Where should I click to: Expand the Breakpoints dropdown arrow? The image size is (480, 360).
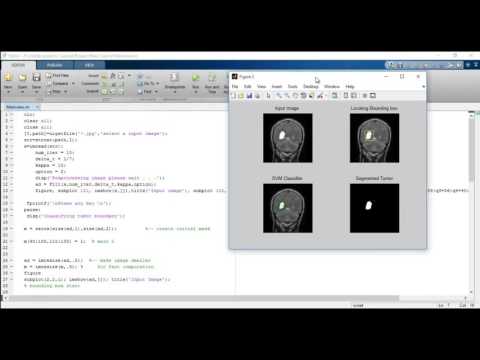[x=175, y=92]
